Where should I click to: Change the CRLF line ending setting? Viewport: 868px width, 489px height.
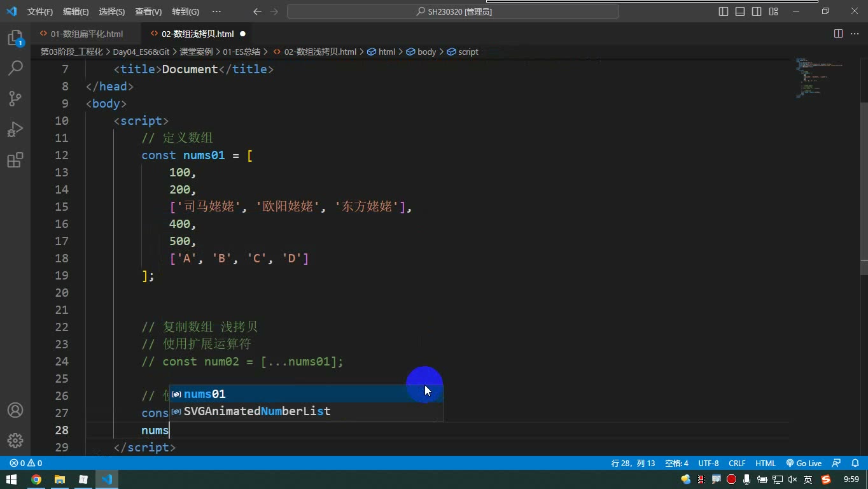coord(737,464)
